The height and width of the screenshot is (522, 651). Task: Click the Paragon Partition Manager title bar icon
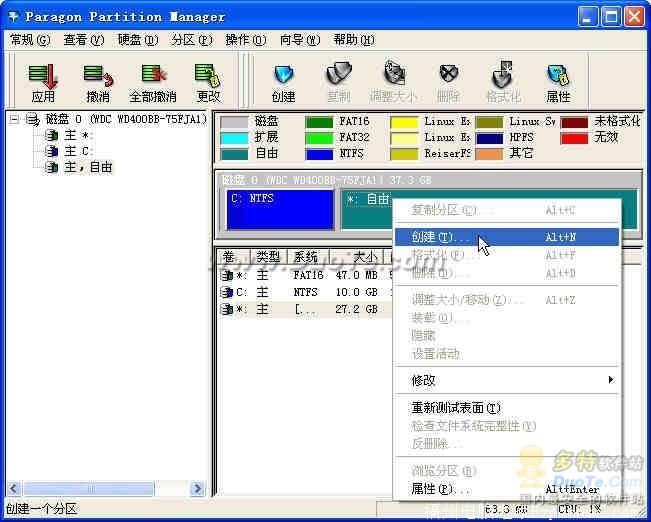click(x=13, y=17)
